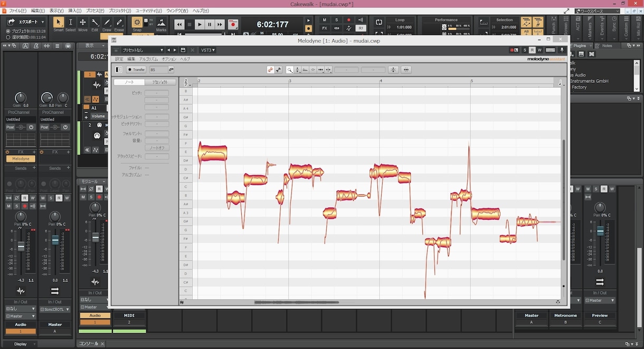Switch to the プロジェクト tab in Melodyne

click(160, 82)
